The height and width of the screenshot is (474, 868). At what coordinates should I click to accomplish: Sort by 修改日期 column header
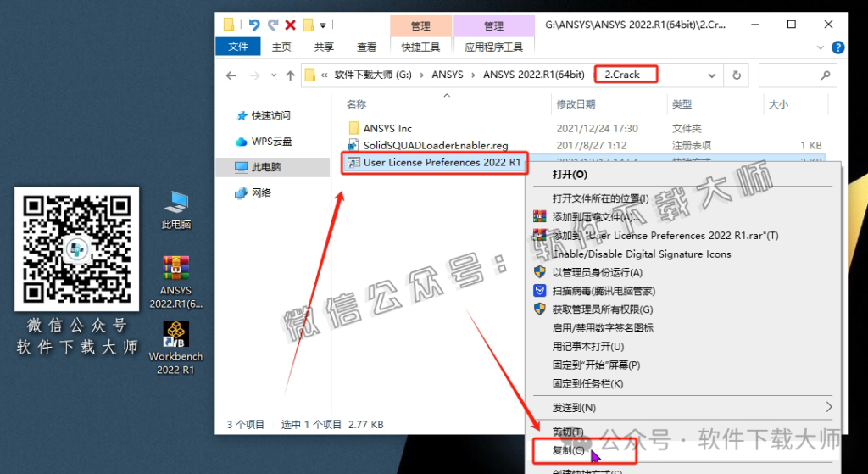[x=576, y=104]
